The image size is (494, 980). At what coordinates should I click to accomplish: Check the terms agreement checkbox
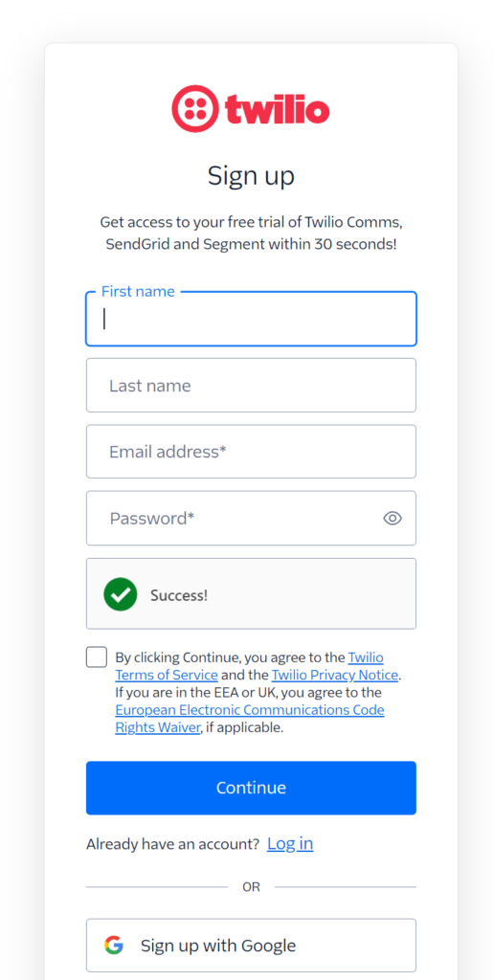point(97,657)
